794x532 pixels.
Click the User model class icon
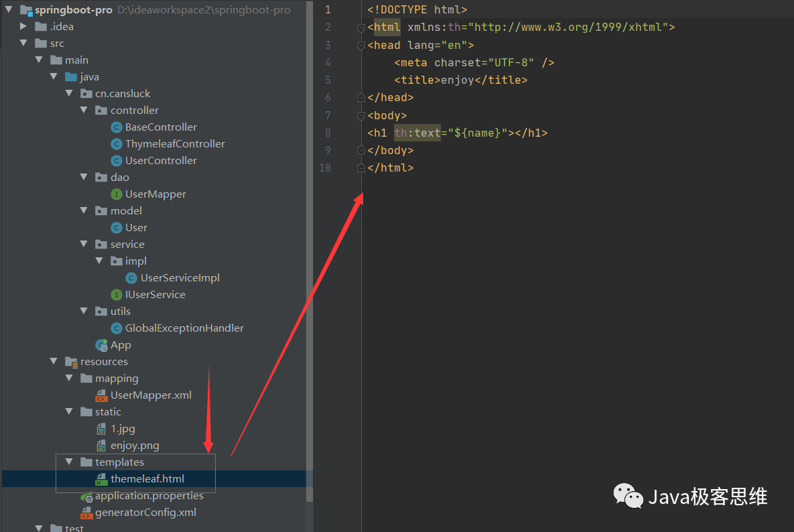coord(117,227)
